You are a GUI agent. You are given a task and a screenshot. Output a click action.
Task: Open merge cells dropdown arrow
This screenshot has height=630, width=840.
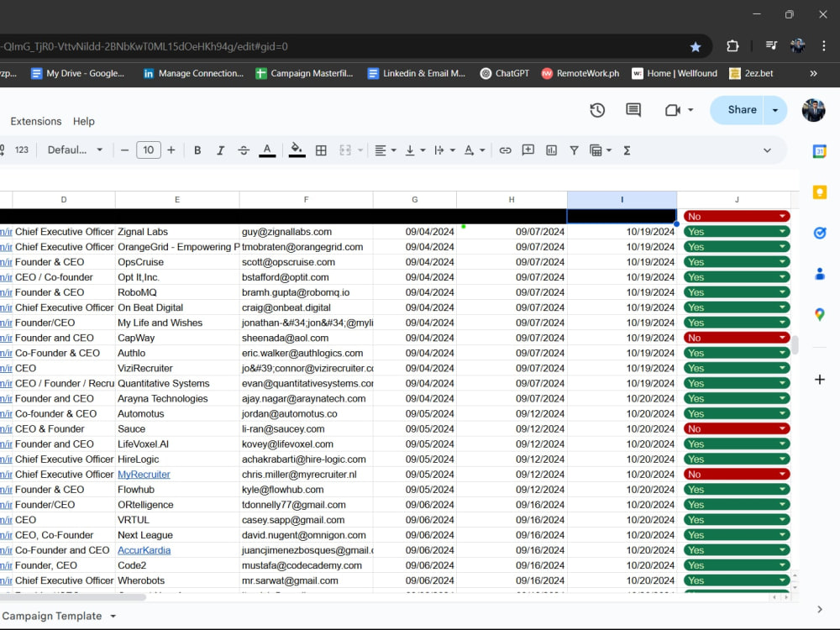[360, 150]
